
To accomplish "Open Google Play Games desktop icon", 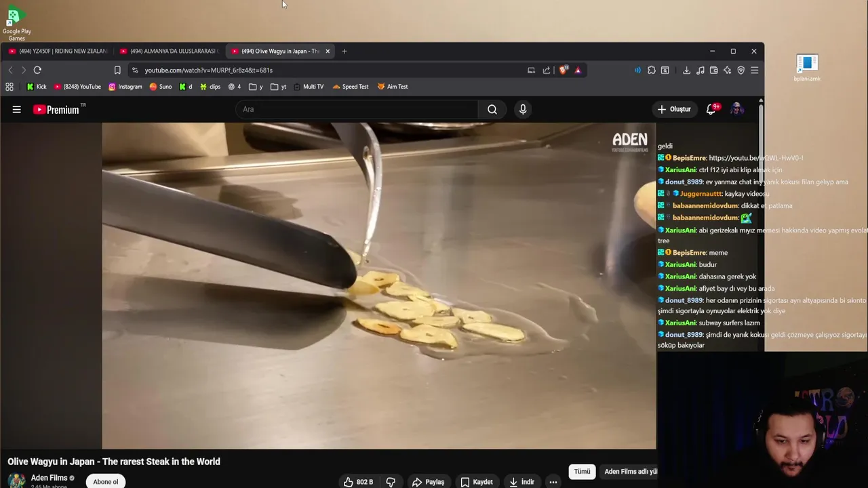I will tap(16, 22).
